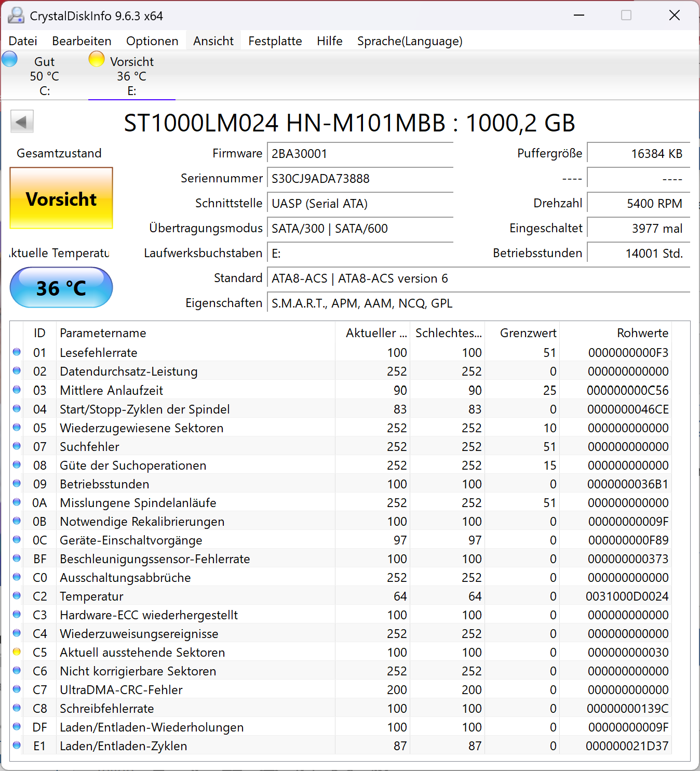
Task: Click the status dot of Wiederzuweisungsereignisse row
Action: point(17,633)
